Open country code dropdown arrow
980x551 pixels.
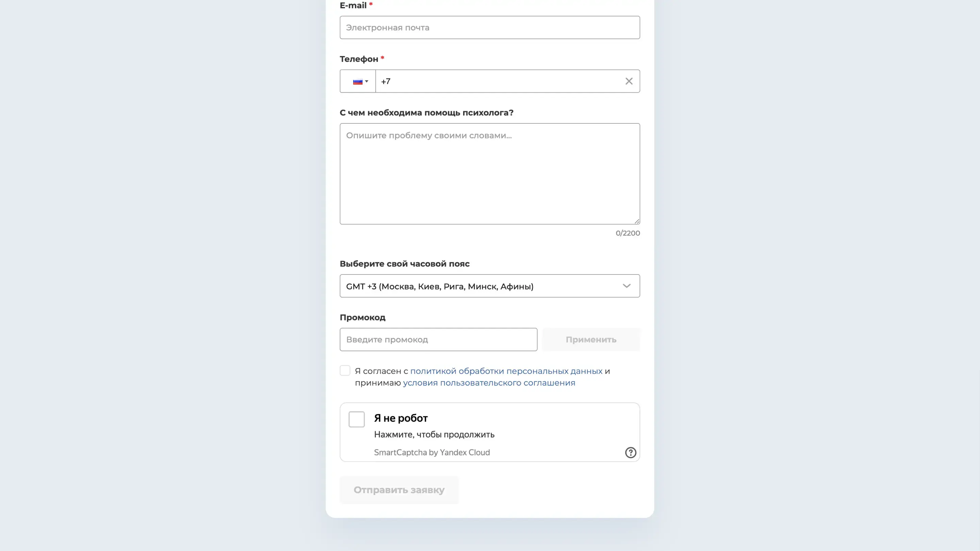pos(367,81)
